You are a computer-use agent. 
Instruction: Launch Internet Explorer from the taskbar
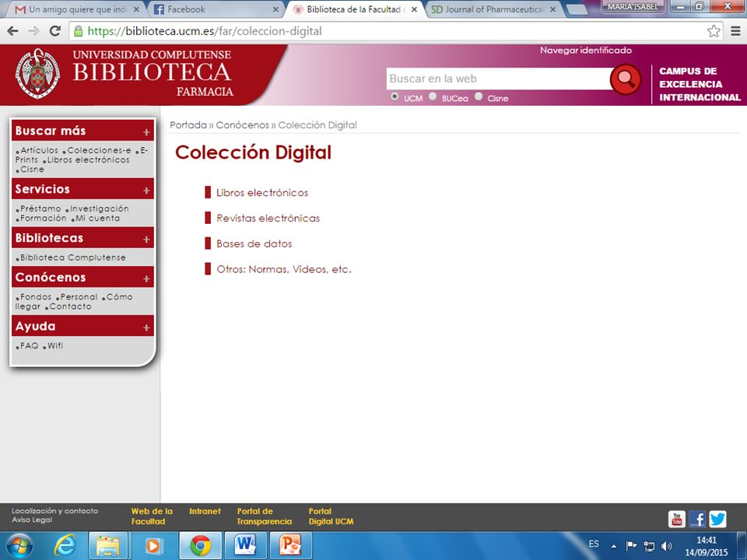click(65, 546)
